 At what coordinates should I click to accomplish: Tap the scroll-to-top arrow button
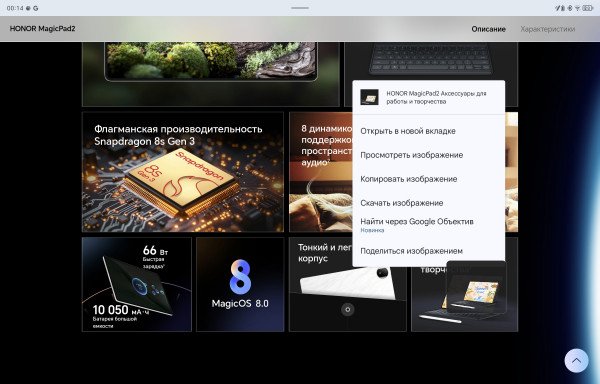tap(576, 360)
